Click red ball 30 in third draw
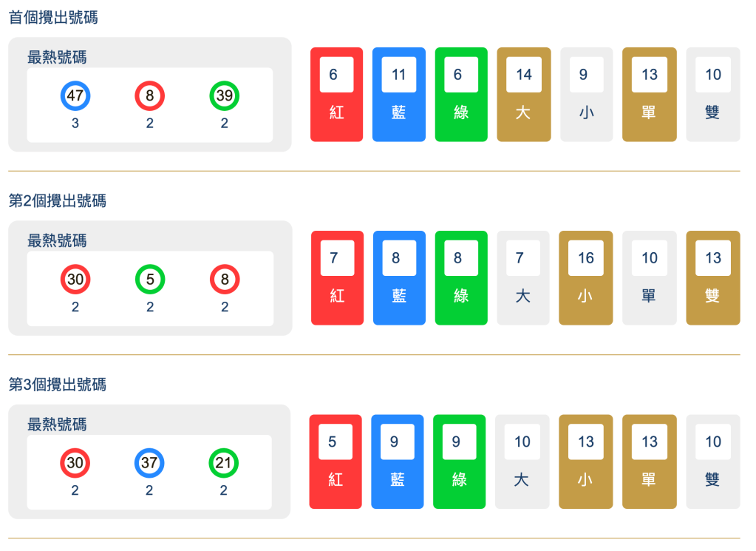756x551 pixels. pyautogui.click(x=75, y=463)
